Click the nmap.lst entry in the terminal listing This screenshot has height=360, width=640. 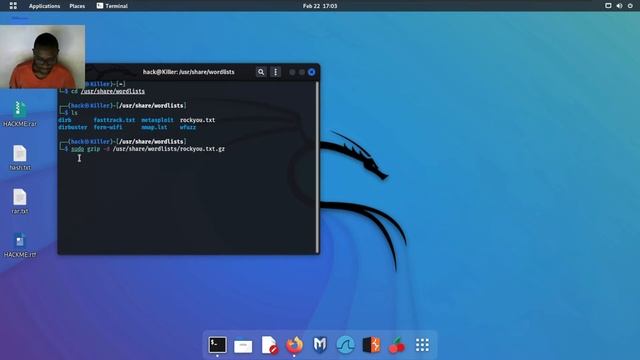[x=154, y=127]
